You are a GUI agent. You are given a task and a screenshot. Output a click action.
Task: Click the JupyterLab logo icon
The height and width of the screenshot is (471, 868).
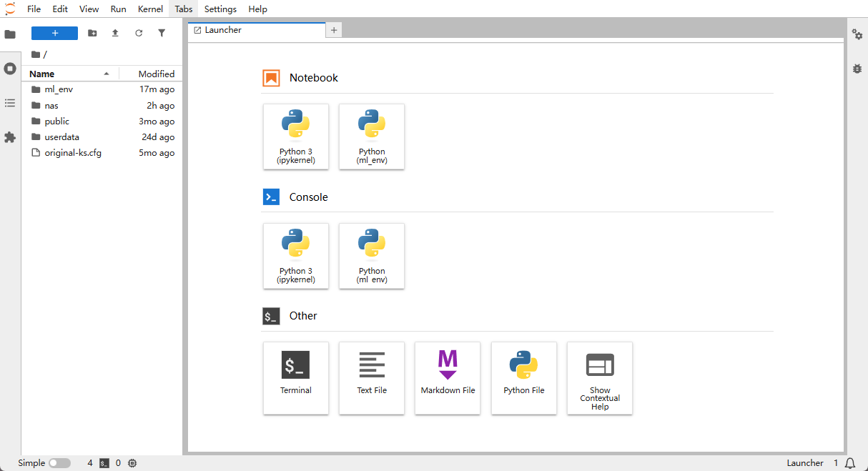[x=10, y=9]
